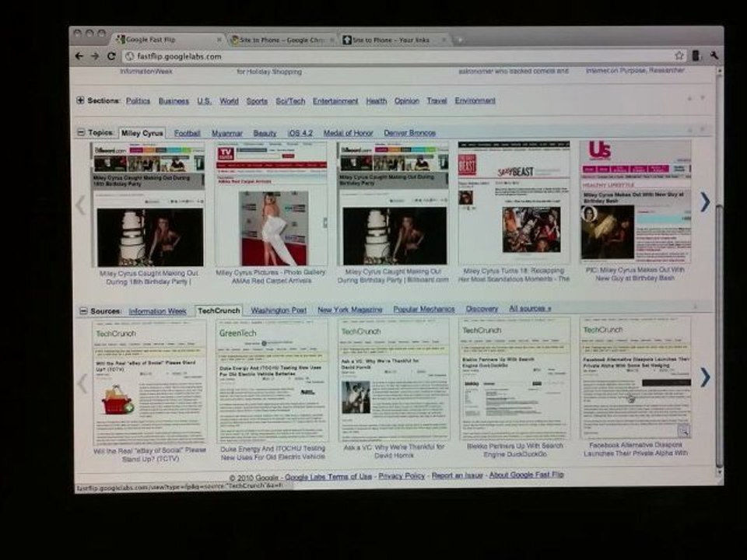This screenshot has height=560, width=747.
Task: Open a new browser tab
Action: point(460,40)
